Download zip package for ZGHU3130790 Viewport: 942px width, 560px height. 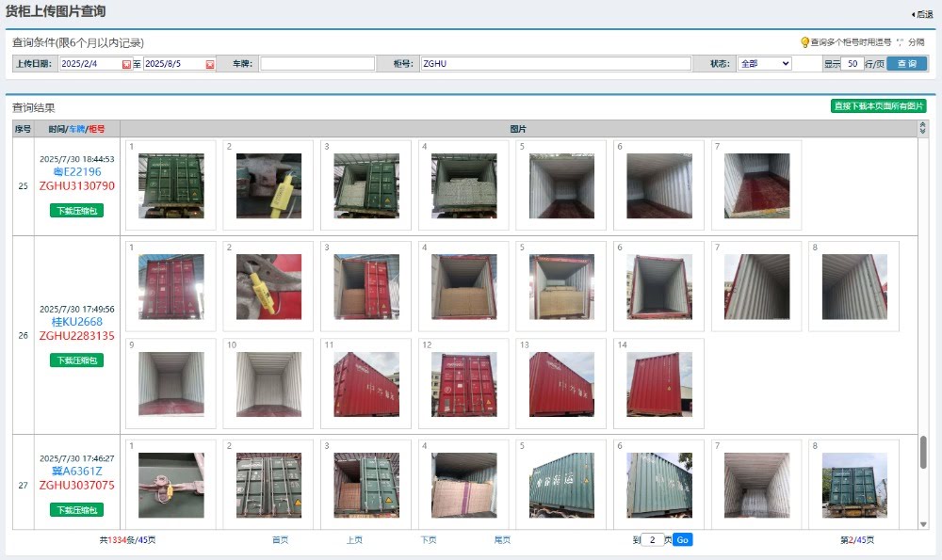click(x=76, y=210)
